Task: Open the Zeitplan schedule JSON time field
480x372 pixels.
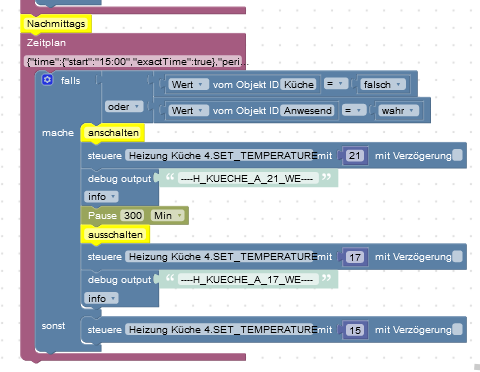Action: pos(133,61)
